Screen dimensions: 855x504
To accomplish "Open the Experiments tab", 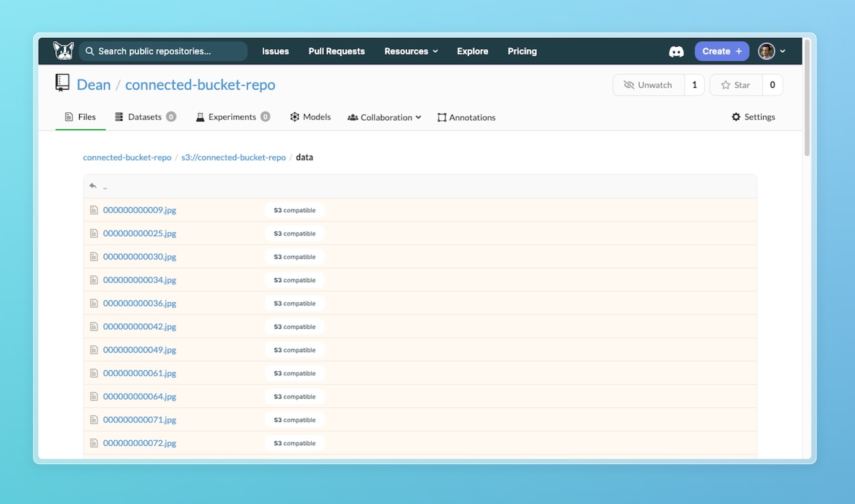I will [x=232, y=117].
